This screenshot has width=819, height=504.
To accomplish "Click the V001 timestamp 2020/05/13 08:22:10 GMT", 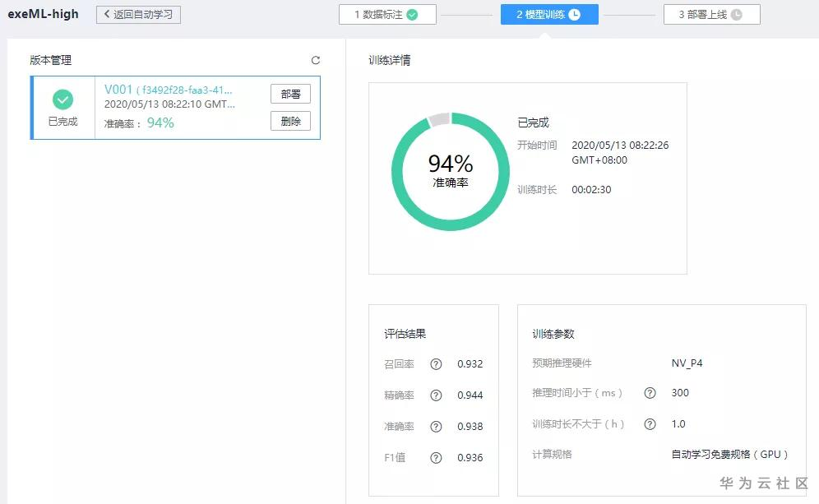I will point(169,104).
